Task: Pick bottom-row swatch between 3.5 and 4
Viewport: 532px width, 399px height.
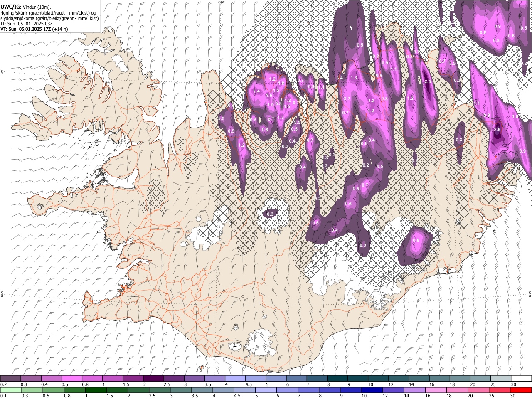Action: 202,390
